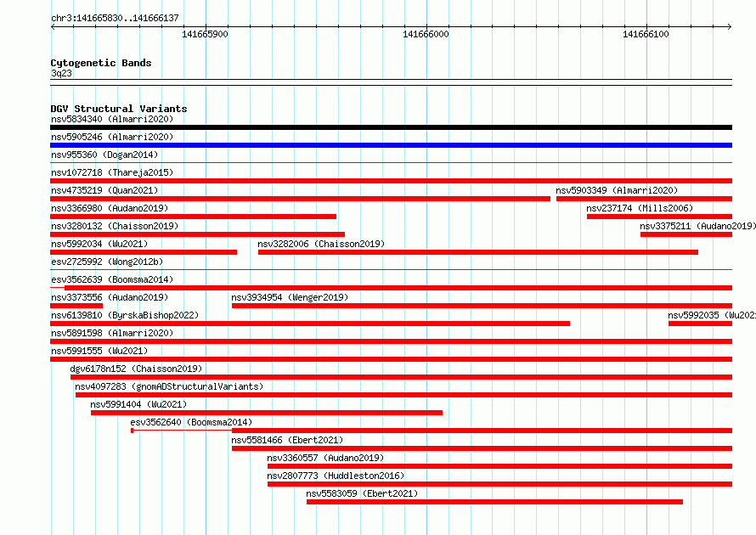This screenshot has width=756, height=535.
Task: Select the blue nsv5905246 variant bar
Action: [x=391, y=145]
